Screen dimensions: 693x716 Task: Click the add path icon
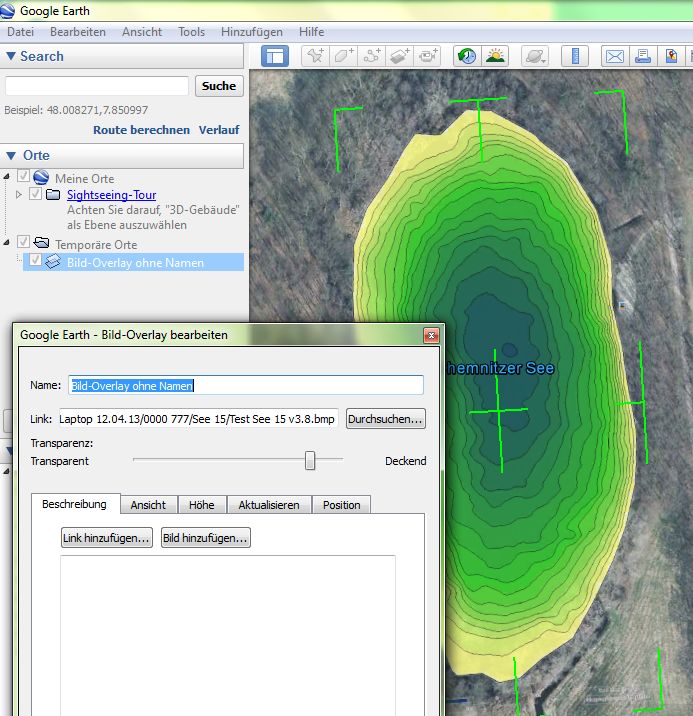(372, 56)
